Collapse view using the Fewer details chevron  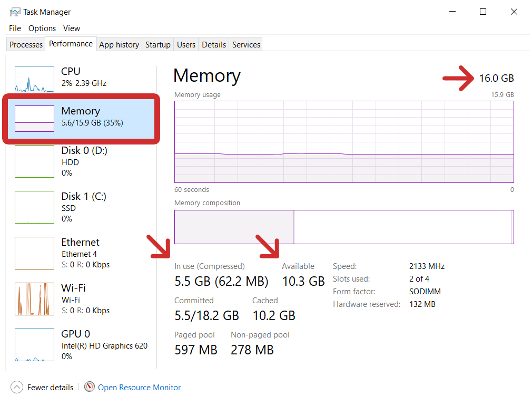point(16,387)
